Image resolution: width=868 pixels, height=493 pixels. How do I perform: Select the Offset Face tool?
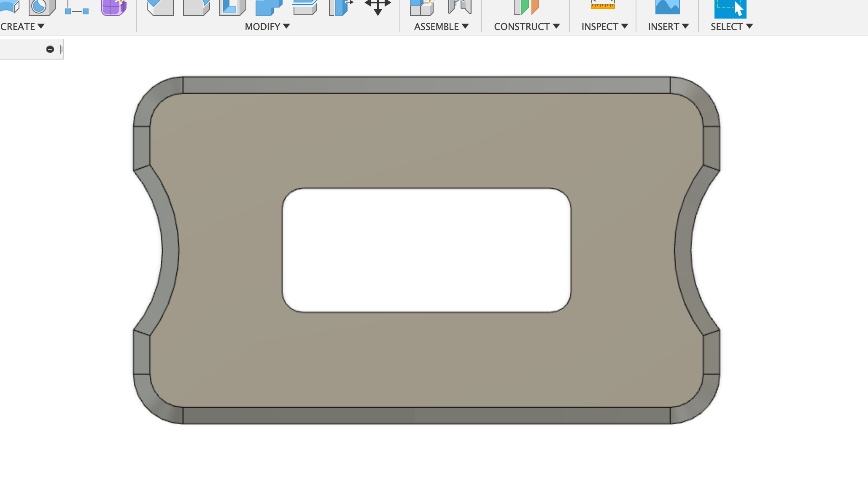(305, 7)
